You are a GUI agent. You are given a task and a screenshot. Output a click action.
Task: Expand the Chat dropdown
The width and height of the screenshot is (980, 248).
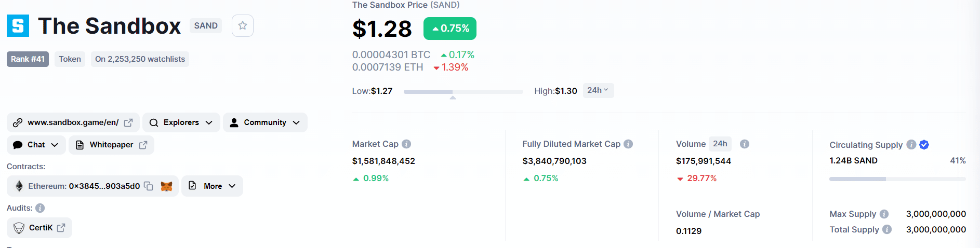tap(36, 145)
